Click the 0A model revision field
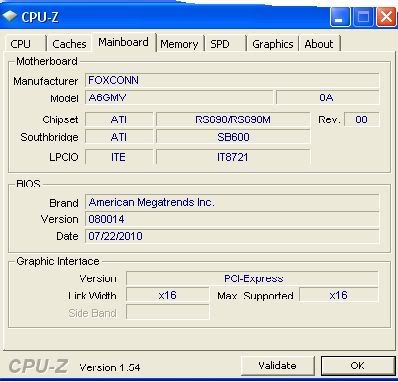 tap(327, 98)
